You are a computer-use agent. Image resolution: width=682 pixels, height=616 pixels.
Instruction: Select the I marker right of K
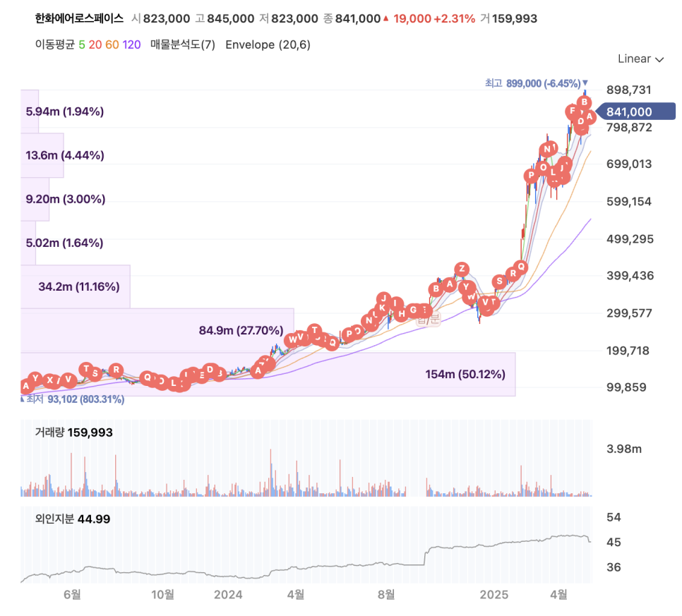click(395, 303)
